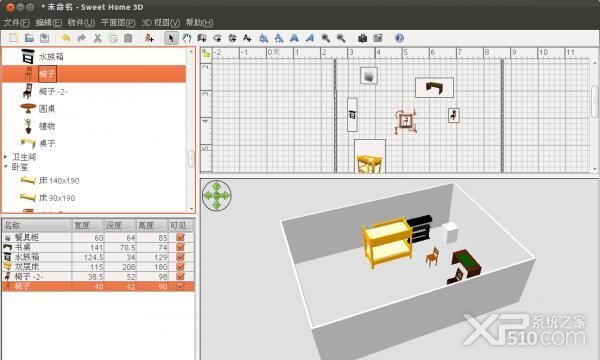Select 水族箱 in the furniture catalog
This screenshot has height=360, width=600.
coord(51,57)
